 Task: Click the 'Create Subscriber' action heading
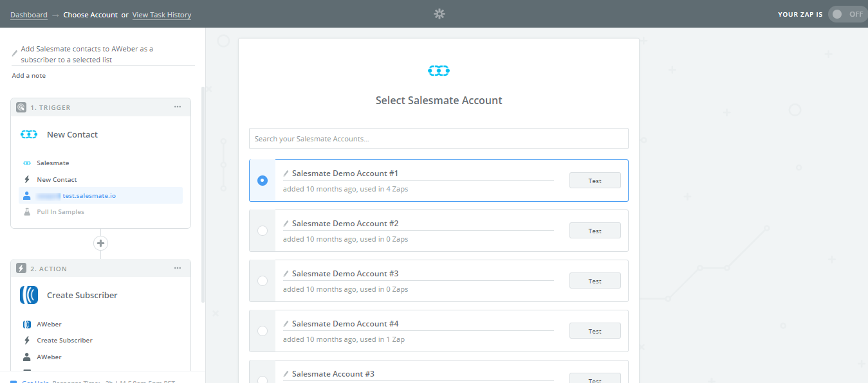coord(82,296)
